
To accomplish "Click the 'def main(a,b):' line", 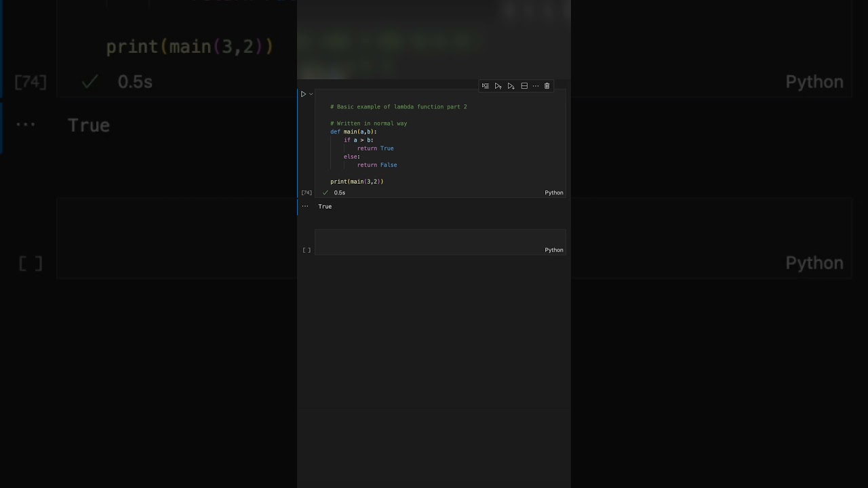I will (353, 131).
